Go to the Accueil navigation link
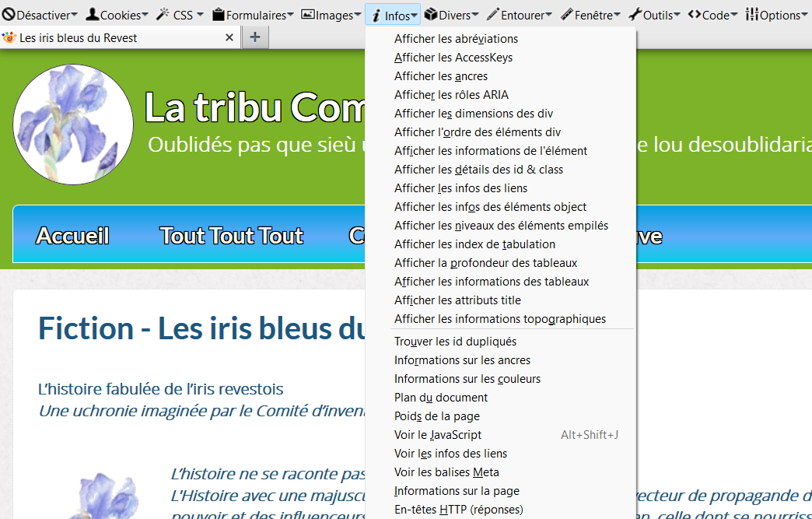Viewport: 812px width, 519px height. point(72,236)
